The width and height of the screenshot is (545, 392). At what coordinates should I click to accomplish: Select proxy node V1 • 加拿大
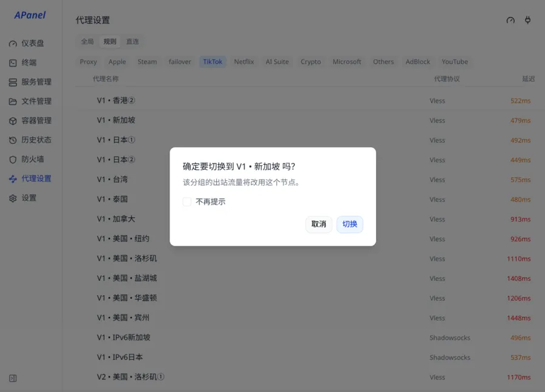coord(305,219)
